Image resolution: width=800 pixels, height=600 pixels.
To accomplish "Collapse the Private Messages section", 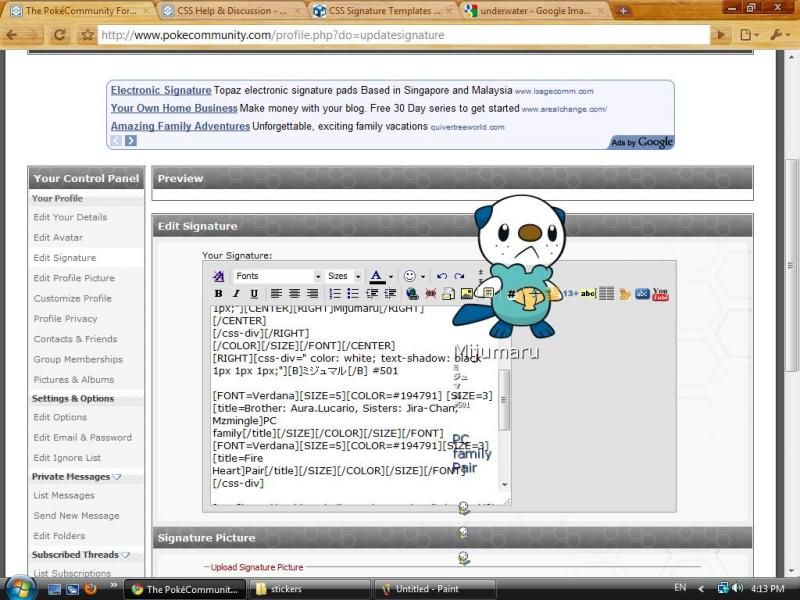I will (x=117, y=477).
